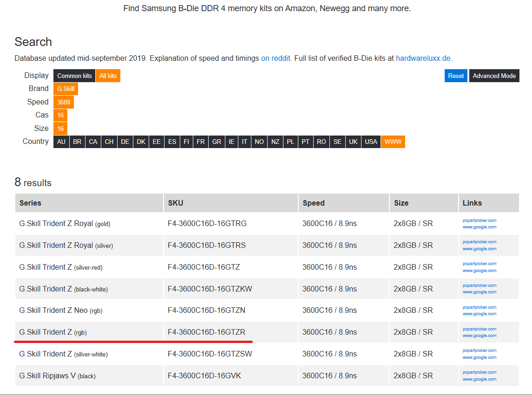Screen dimensions: 532x395
Task: Select DE country filter
Action: (x=125, y=142)
